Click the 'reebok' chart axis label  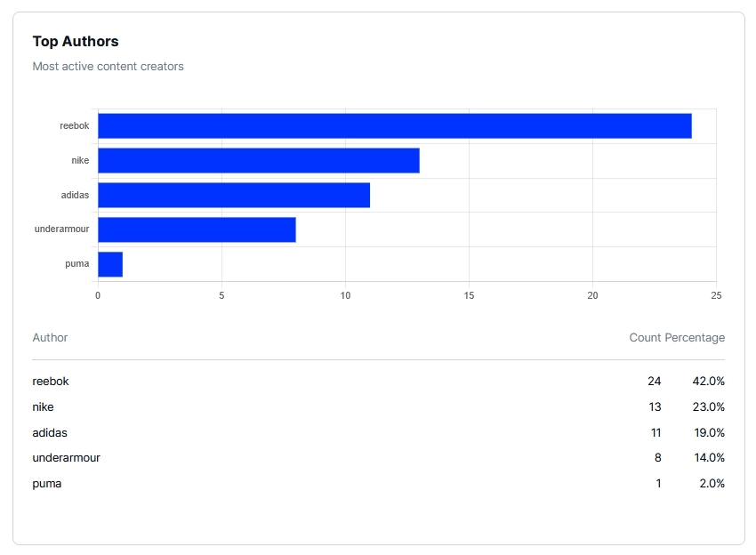74,125
